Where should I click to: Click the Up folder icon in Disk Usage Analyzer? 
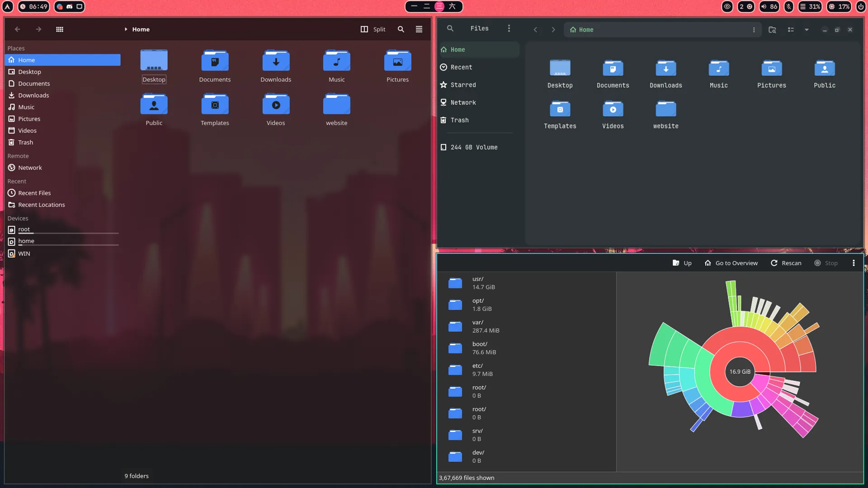675,263
